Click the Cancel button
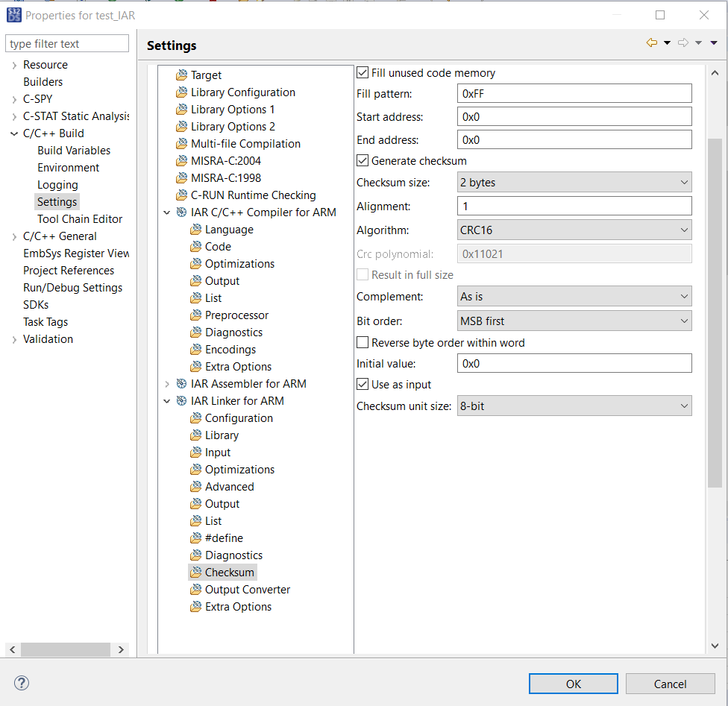Image resolution: width=728 pixels, height=706 pixels. 670,684
